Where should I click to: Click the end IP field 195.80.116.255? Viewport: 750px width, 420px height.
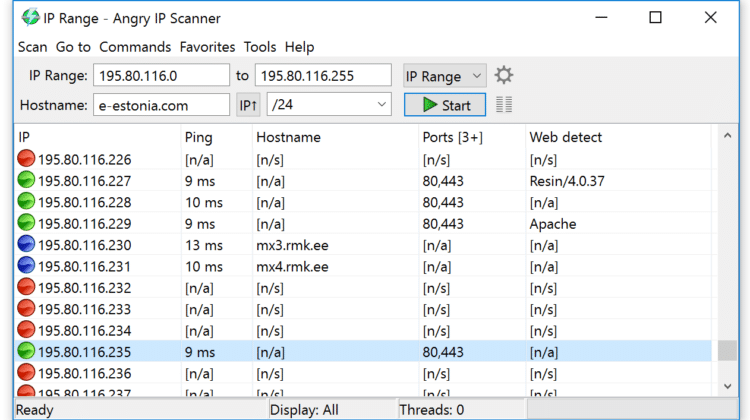pyautogui.click(x=323, y=76)
